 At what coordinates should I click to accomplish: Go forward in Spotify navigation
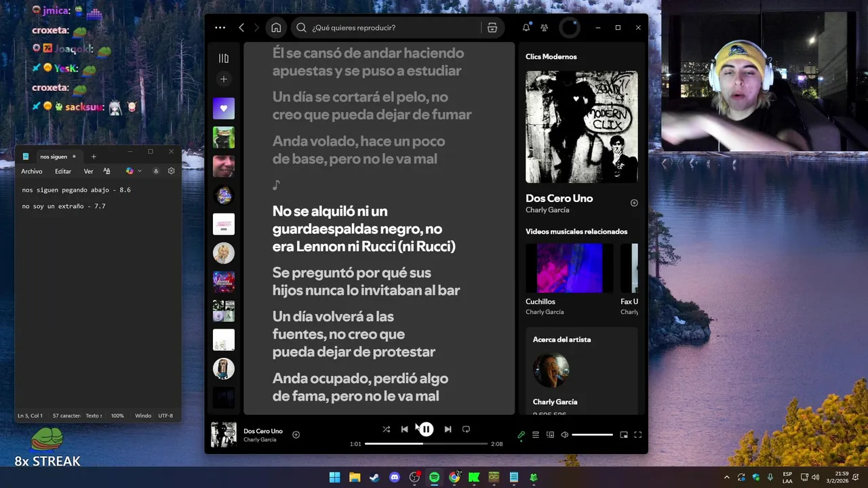click(x=256, y=28)
